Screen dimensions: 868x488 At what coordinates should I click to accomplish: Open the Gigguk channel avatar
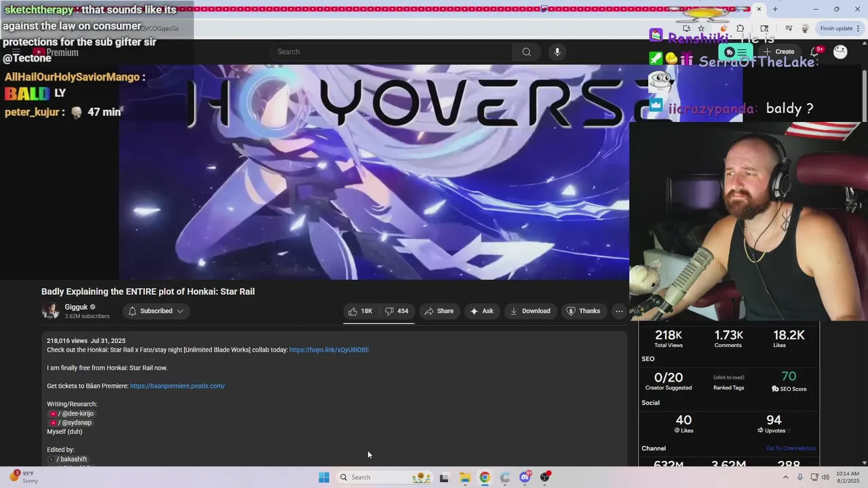[50, 311]
